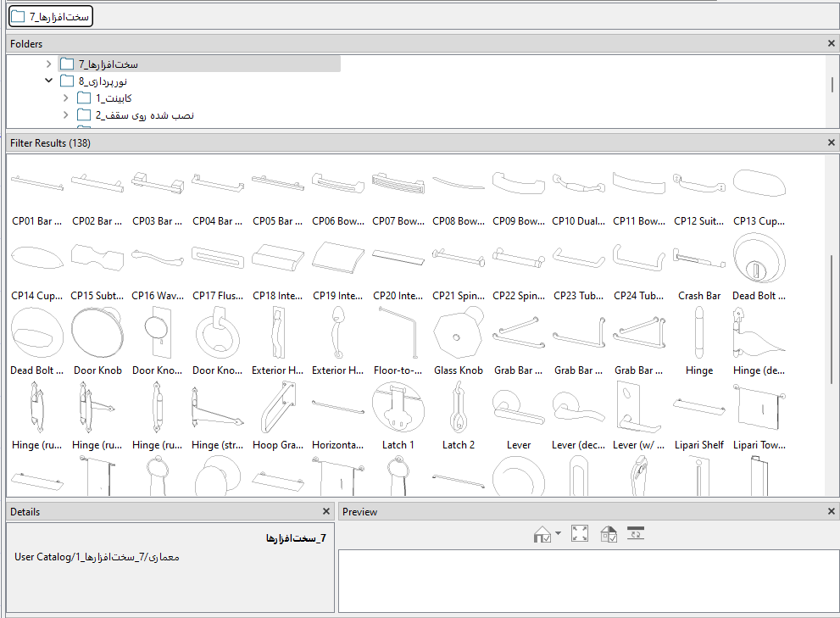The width and height of the screenshot is (840, 618).
Task: Toggle the color/shaded house preview icon
Action: click(x=608, y=534)
